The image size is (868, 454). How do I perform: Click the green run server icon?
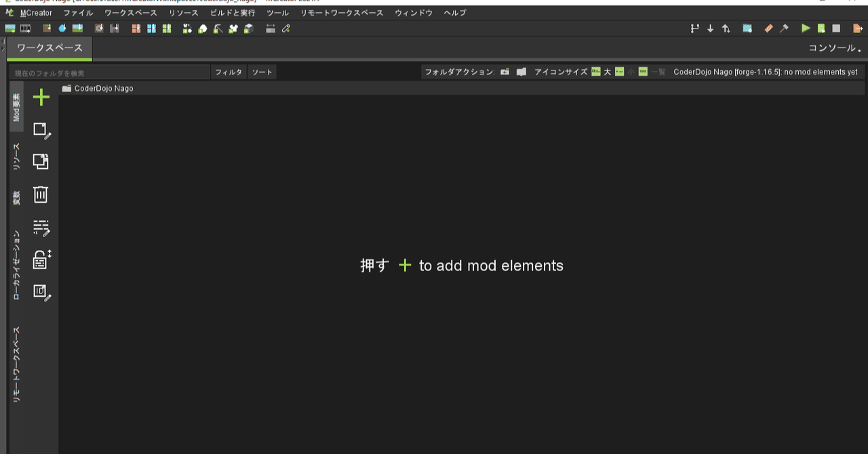[x=821, y=28]
